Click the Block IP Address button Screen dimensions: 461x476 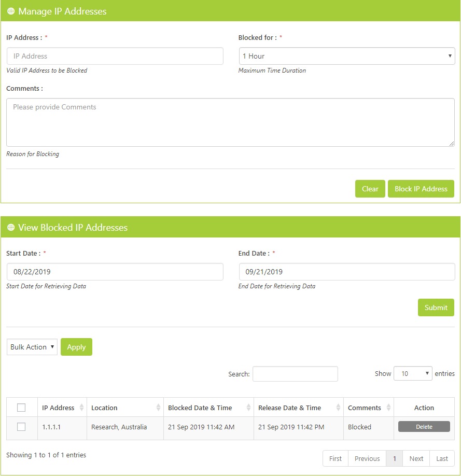pyautogui.click(x=421, y=189)
